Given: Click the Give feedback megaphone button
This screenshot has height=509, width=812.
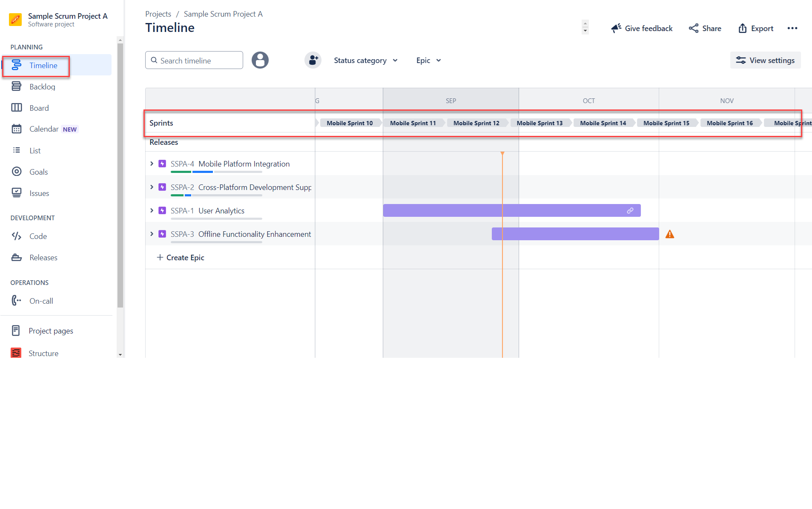Looking at the screenshot, I should [642, 28].
